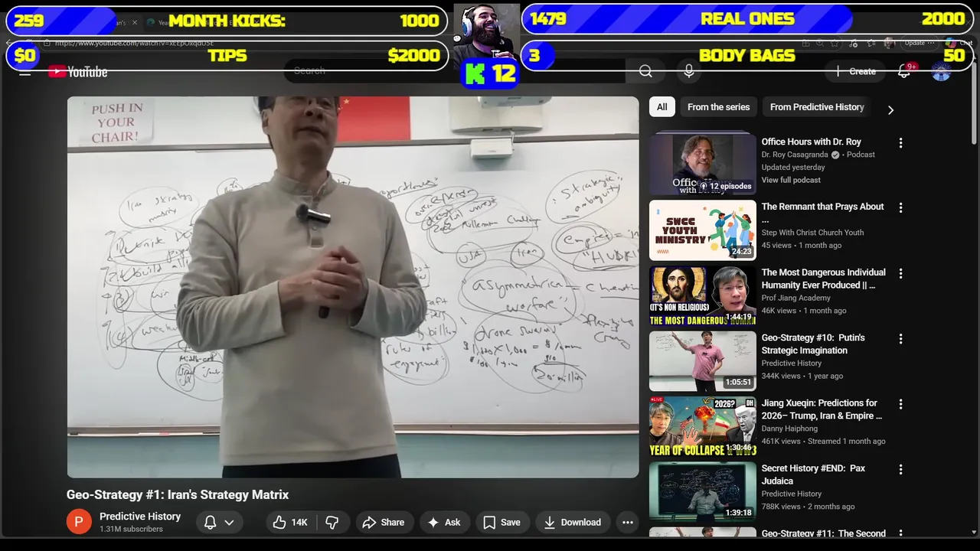980x551 pixels.
Task: Click the Ask button below video
Action: [444, 522]
